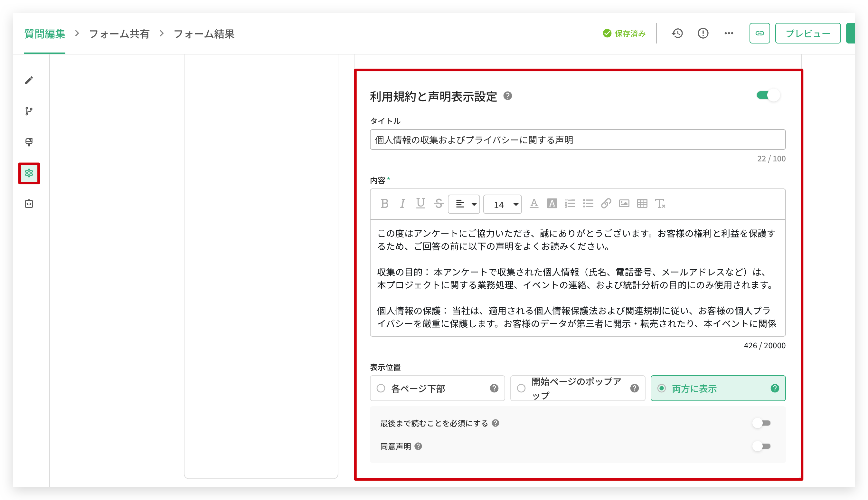This screenshot has width=868, height=500.
Task: Apply italic formatting in content editor
Action: click(403, 204)
